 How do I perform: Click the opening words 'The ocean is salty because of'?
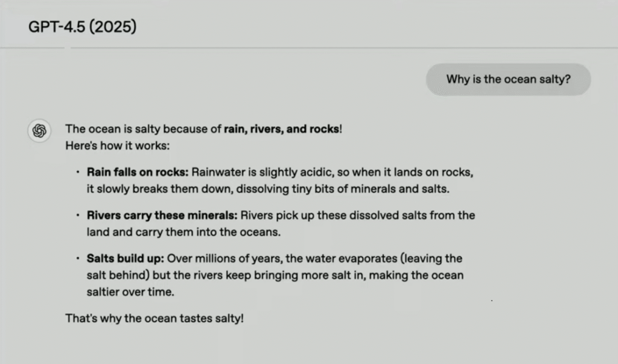tap(143, 129)
